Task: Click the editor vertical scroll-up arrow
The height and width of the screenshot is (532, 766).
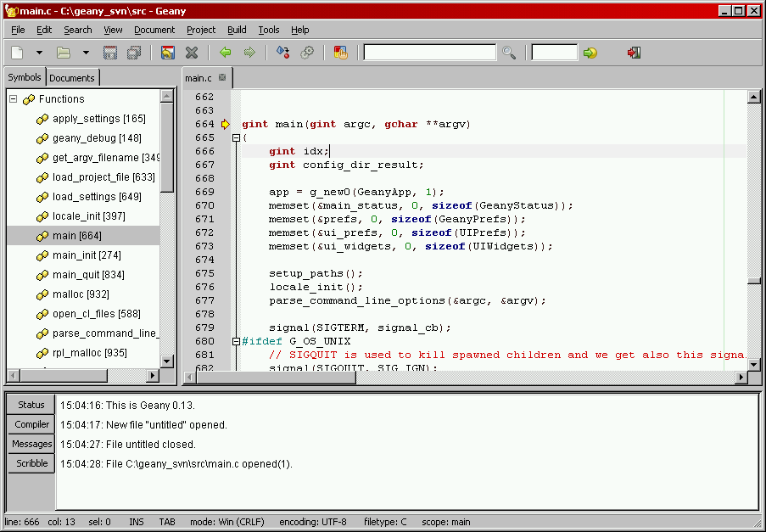Action: 754,97
